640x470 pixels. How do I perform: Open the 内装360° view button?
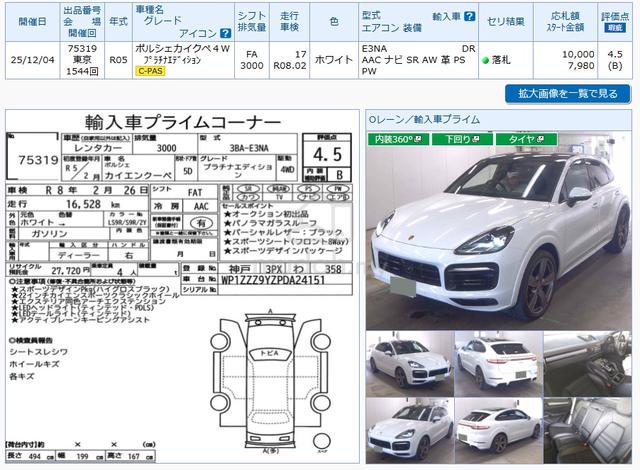[398, 139]
